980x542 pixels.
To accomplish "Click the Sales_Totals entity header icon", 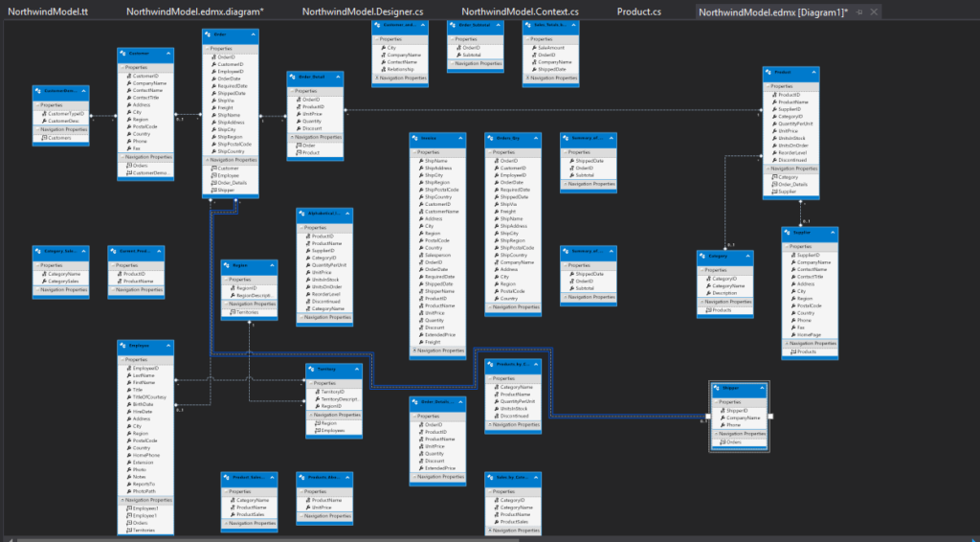I will (528, 26).
